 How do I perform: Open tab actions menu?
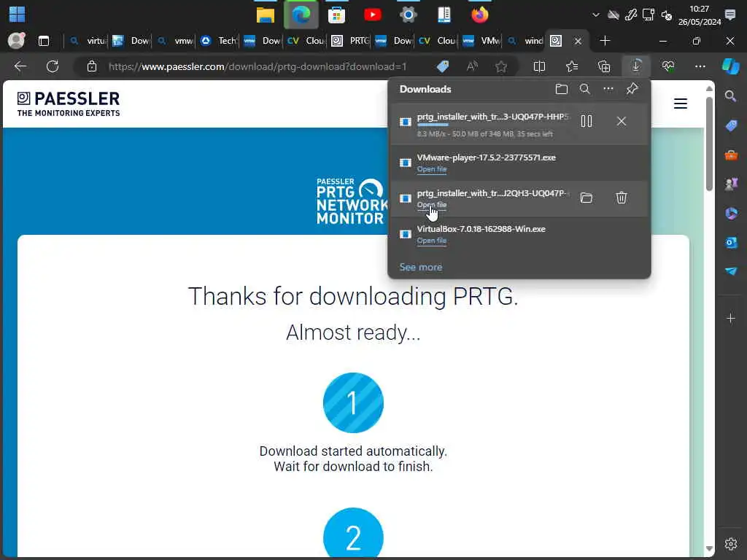pyautogui.click(x=44, y=41)
